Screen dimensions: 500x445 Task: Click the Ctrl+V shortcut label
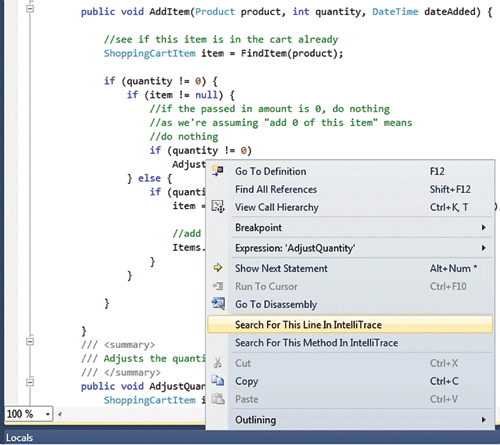[444, 399]
